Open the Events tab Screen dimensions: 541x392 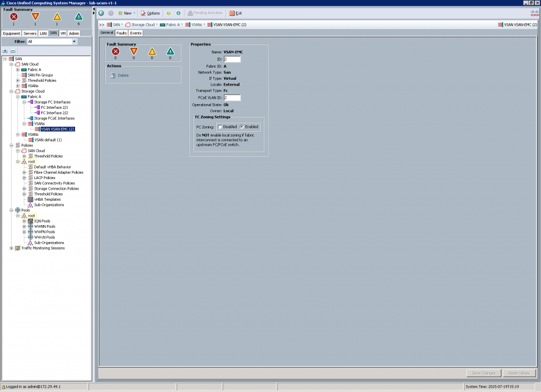click(136, 33)
